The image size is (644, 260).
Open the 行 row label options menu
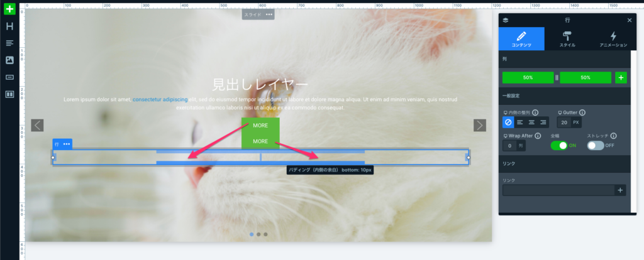(x=67, y=144)
